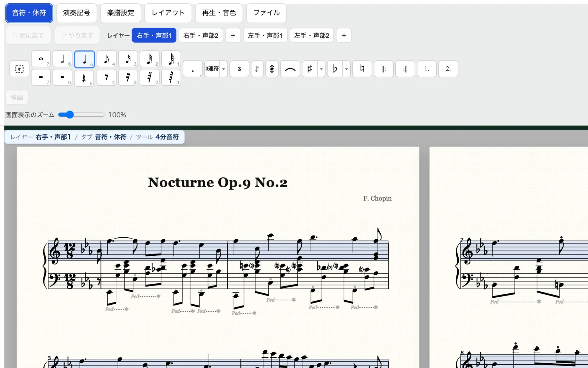
Task: Click the 元に戻す undo button
Action: point(29,35)
